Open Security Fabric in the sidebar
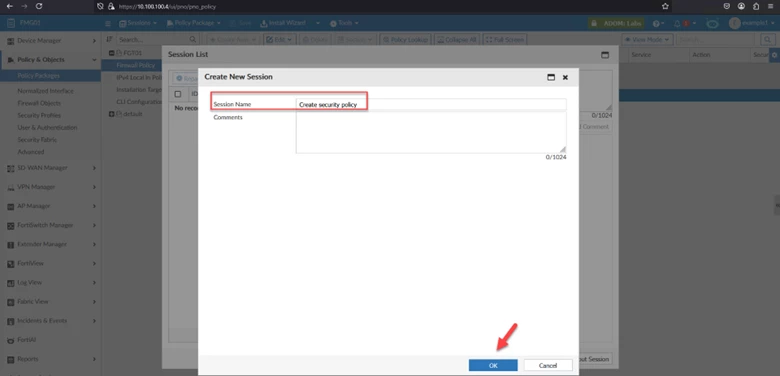Screen dimensions: 780x376 (37, 140)
